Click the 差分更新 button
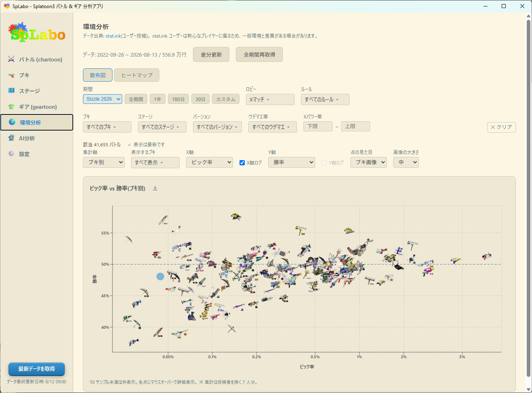This screenshot has width=532, height=393. pyautogui.click(x=211, y=55)
